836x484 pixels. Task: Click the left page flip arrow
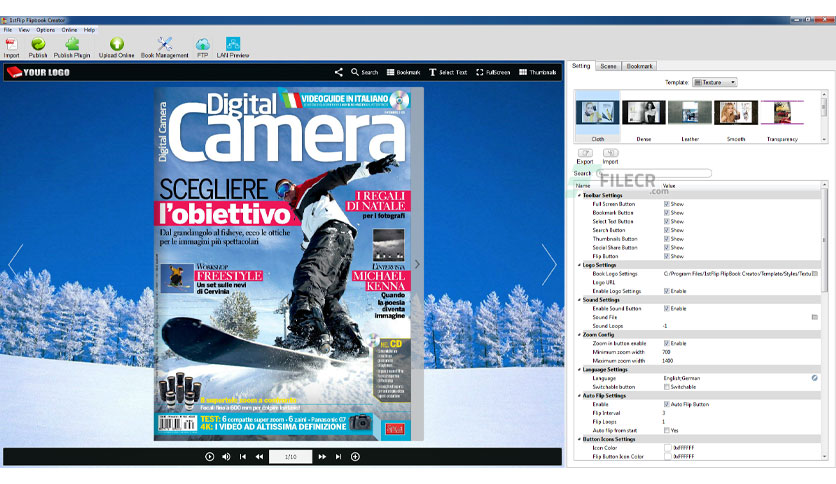coord(16,264)
